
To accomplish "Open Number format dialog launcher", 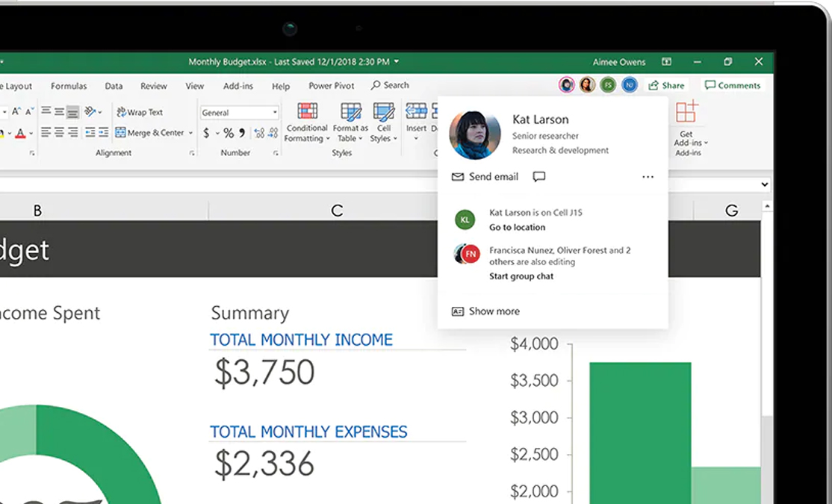I will tap(276, 153).
